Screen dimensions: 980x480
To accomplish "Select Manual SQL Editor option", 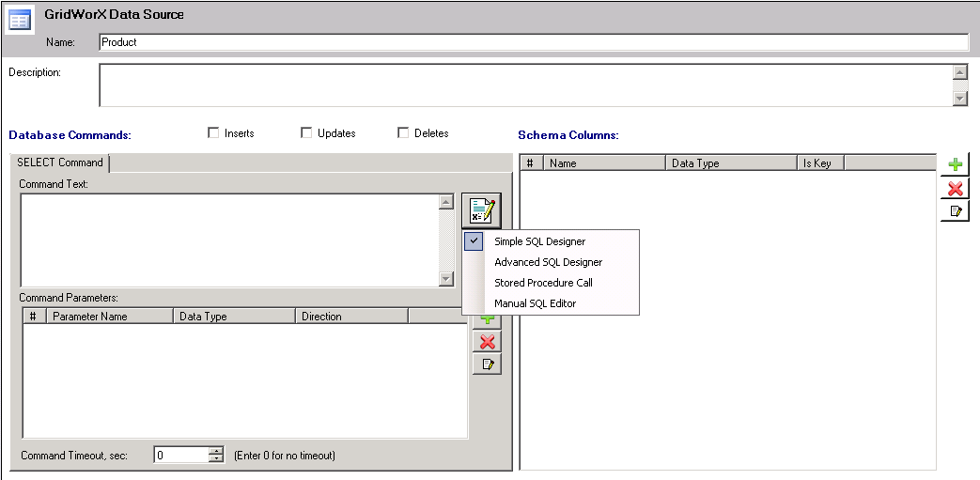I will click(551, 303).
